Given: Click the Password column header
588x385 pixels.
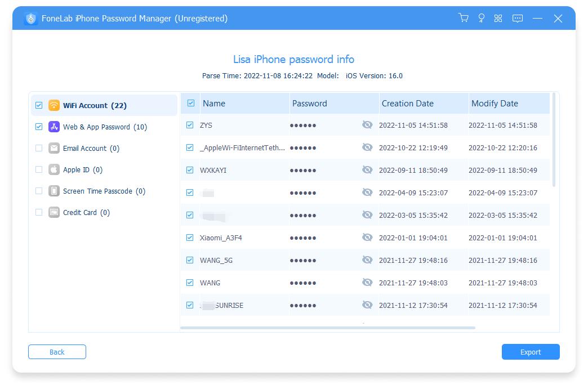Looking at the screenshot, I should [x=334, y=104].
